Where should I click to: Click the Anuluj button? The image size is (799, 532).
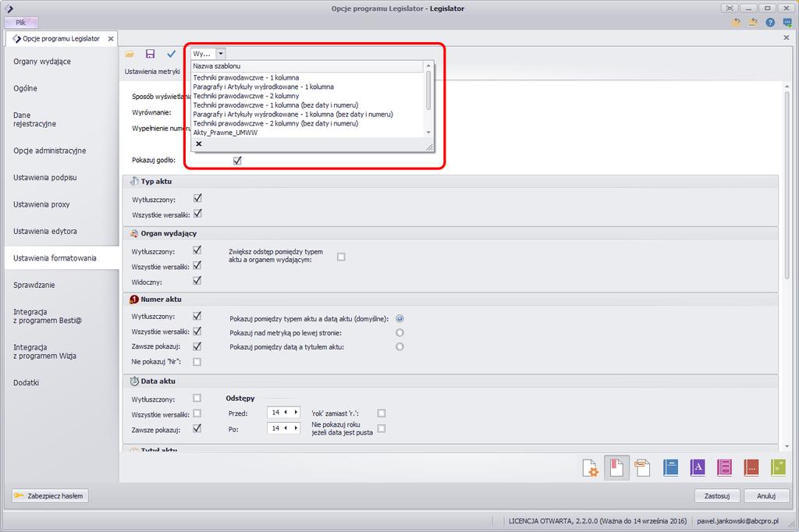(x=766, y=496)
